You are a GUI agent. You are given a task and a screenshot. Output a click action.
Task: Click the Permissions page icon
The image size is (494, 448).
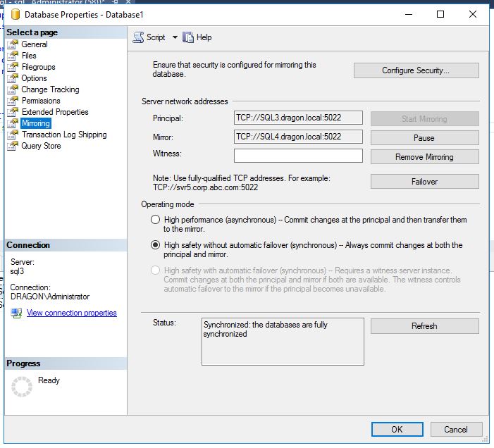(x=12, y=101)
